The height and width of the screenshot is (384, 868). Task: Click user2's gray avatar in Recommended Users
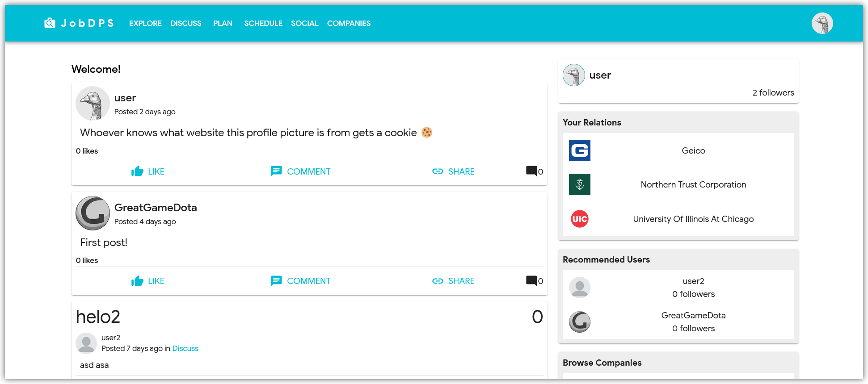tap(579, 288)
